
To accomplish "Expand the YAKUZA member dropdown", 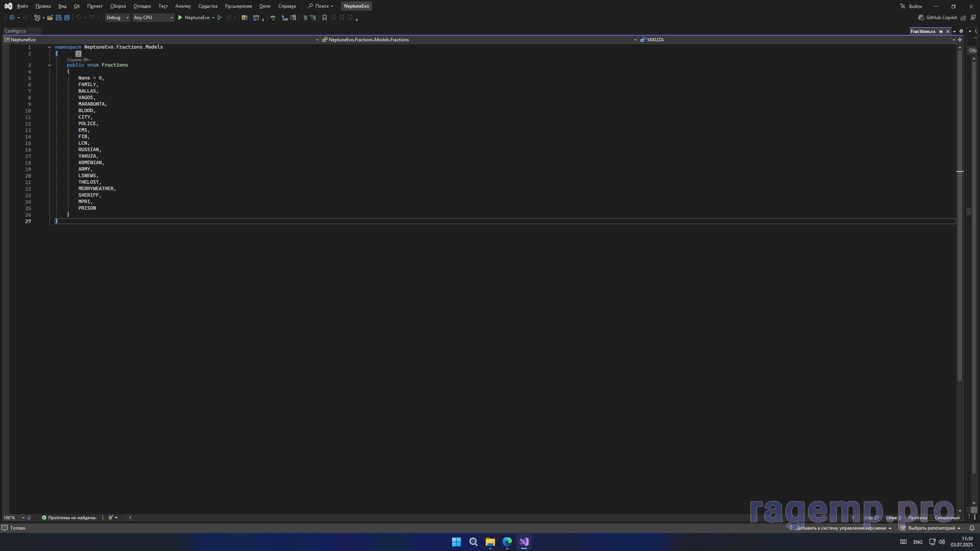I will 953,40.
